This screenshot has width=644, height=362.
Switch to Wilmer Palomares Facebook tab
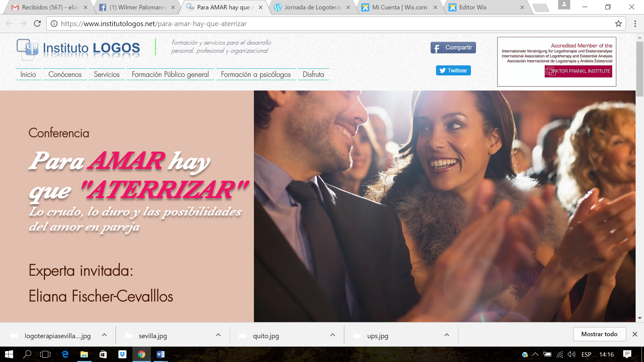tap(138, 7)
